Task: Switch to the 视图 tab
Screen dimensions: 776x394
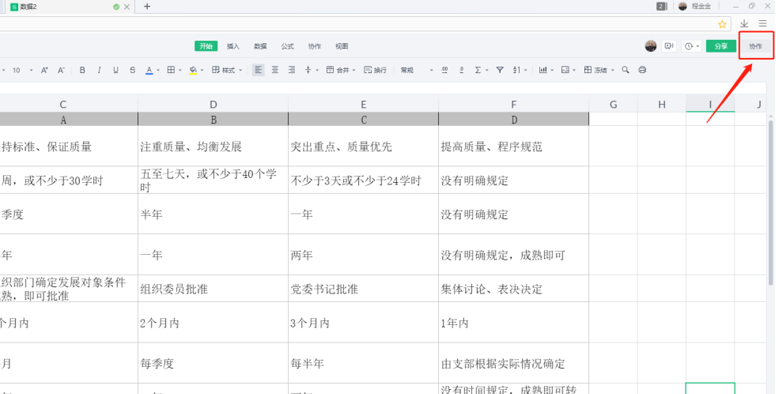Action: click(x=342, y=46)
